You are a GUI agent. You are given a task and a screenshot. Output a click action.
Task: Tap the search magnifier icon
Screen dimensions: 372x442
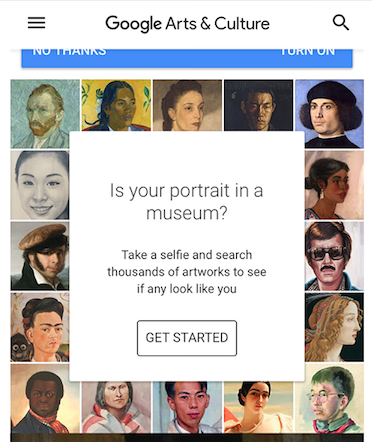(x=341, y=23)
